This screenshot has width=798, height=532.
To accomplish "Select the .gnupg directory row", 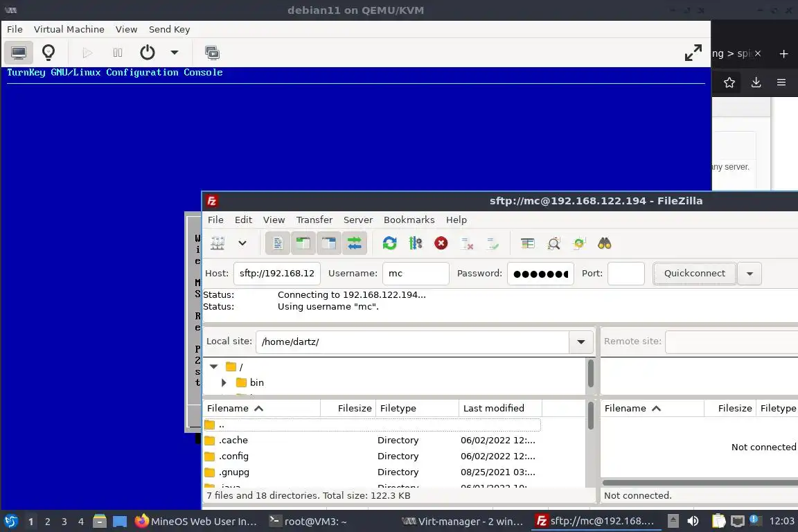I will click(x=371, y=472).
